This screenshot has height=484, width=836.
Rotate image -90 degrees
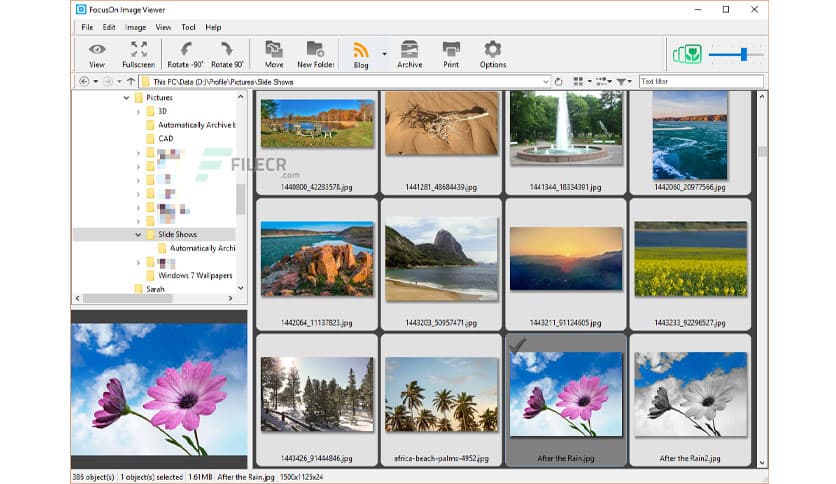coord(185,54)
